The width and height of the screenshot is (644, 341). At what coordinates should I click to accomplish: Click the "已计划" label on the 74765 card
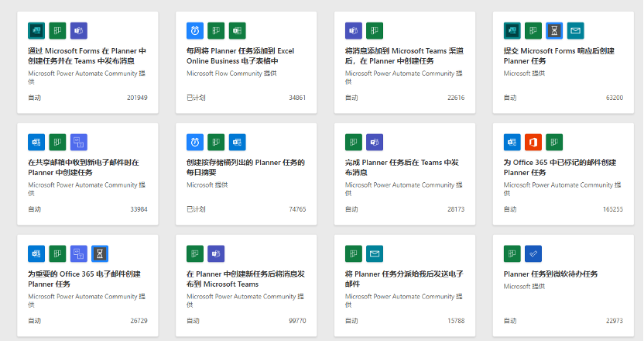tap(196, 209)
